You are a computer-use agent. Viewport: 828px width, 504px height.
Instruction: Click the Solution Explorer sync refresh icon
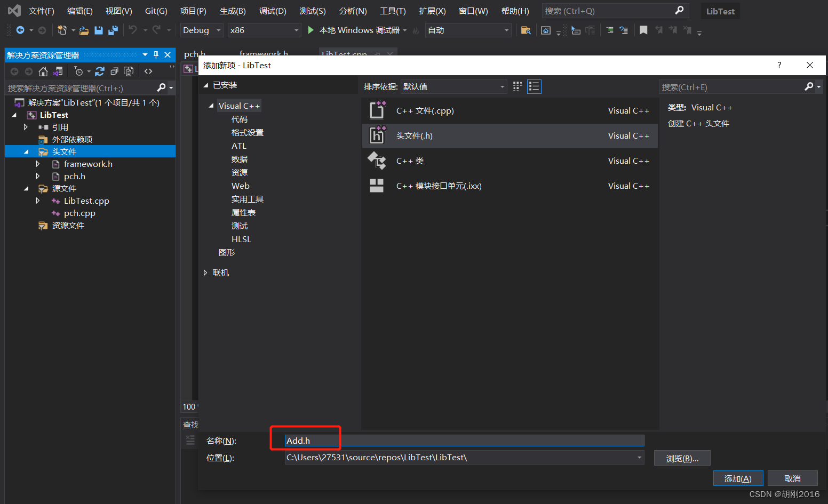100,71
